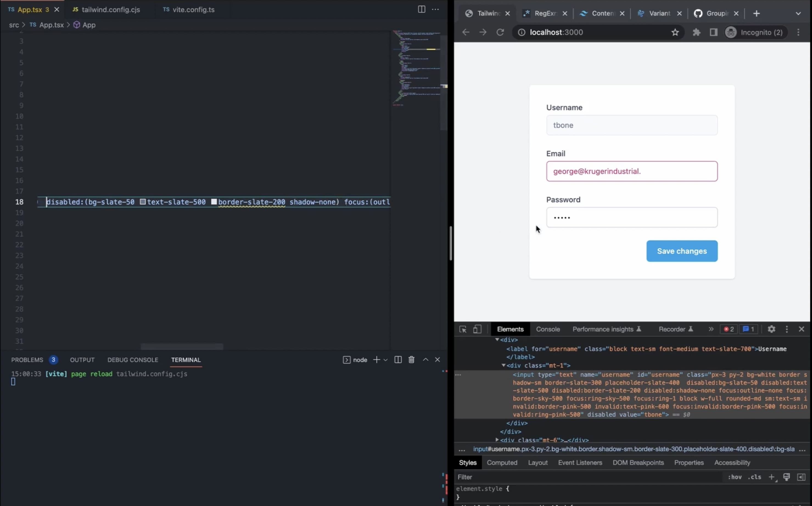Toggle element state with the :hov button
The image size is (812, 506).
click(x=735, y=477)
